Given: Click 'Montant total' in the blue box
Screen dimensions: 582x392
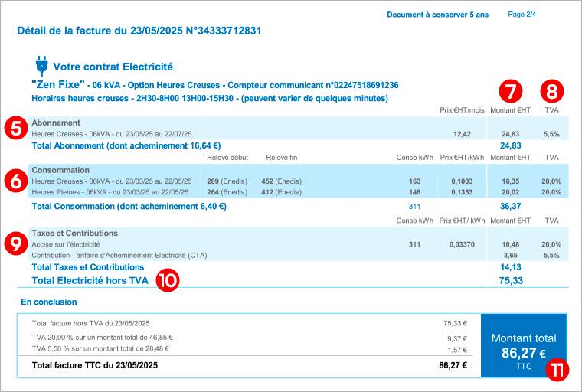Looking at the screenshot, I should coord(524,338).
